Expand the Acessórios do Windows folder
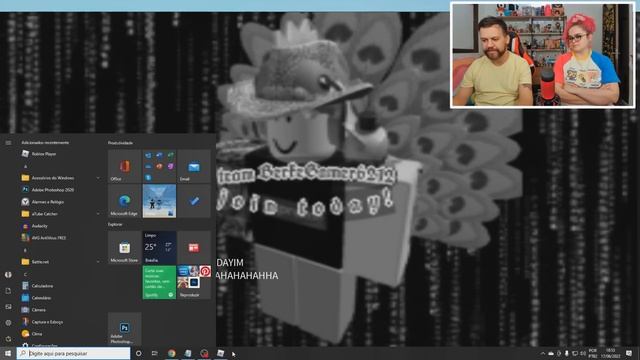 pos(60,178)
